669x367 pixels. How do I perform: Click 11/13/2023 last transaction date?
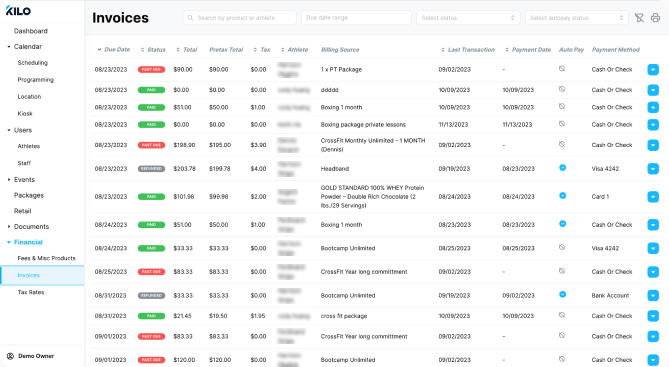pos(453,125)
